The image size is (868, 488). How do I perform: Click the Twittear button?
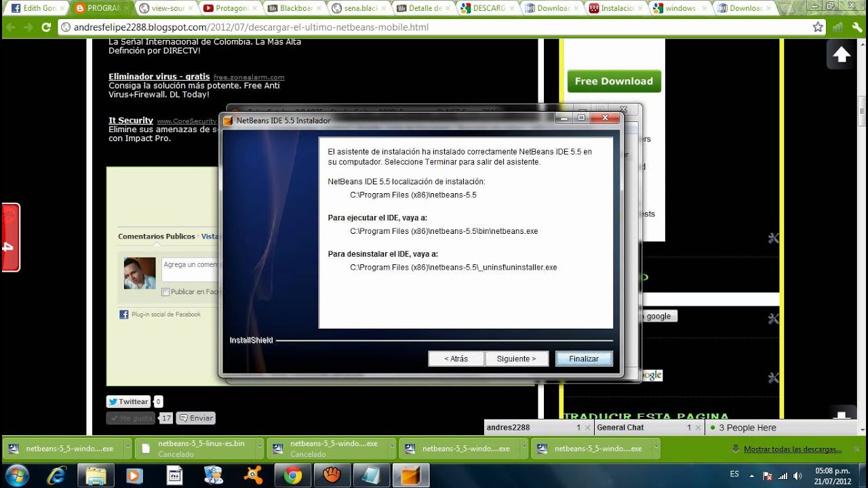(x=127, y=402)
